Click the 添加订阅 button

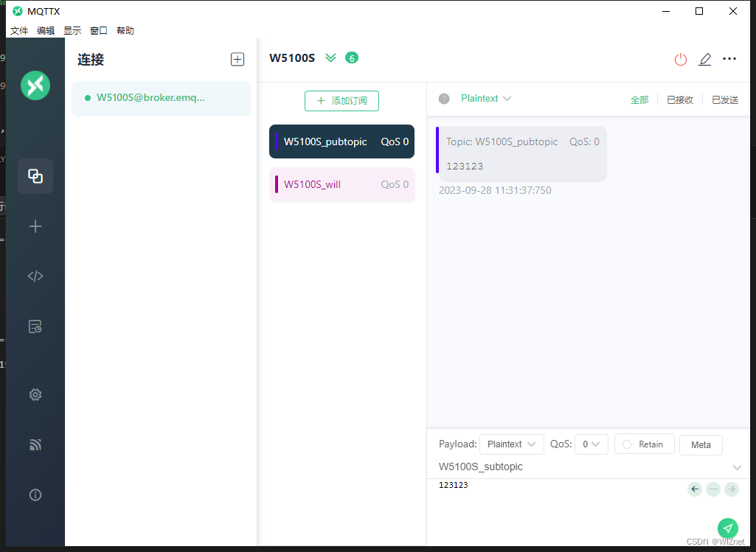pos(341,101)
